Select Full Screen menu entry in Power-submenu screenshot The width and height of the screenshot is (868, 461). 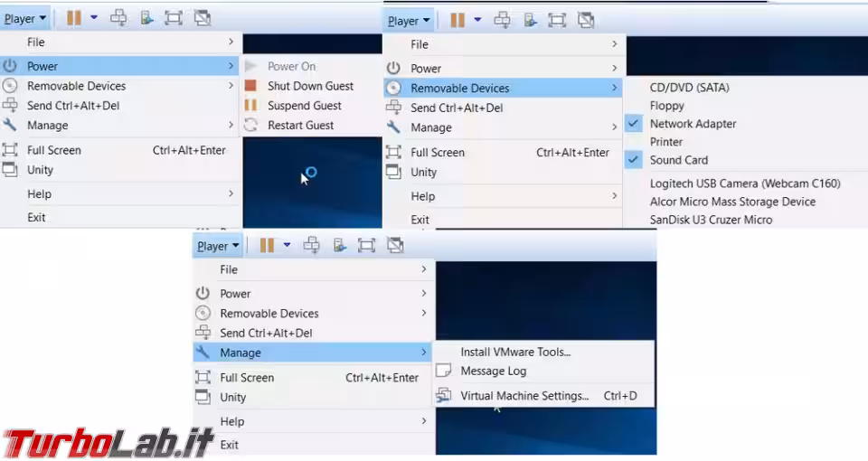(119, 150)
